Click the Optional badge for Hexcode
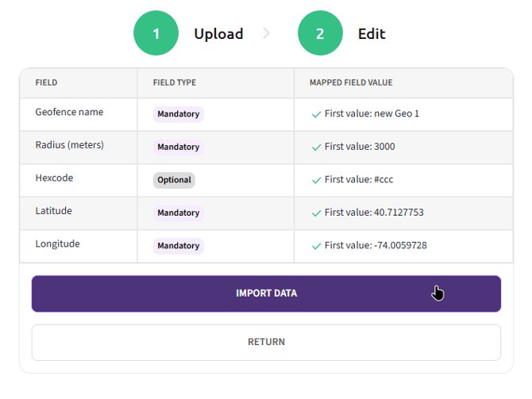This screenshot has height=399, width=532. coord(174,180)
